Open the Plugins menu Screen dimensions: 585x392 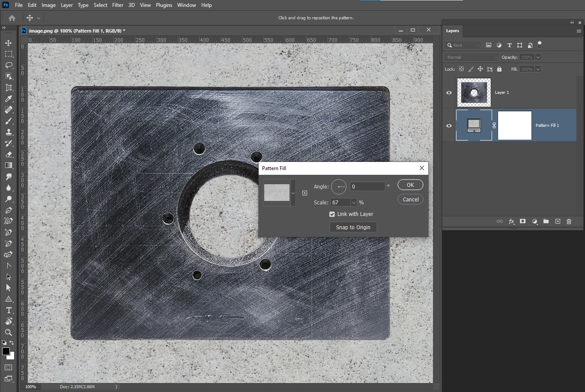[x=164, y=5]
